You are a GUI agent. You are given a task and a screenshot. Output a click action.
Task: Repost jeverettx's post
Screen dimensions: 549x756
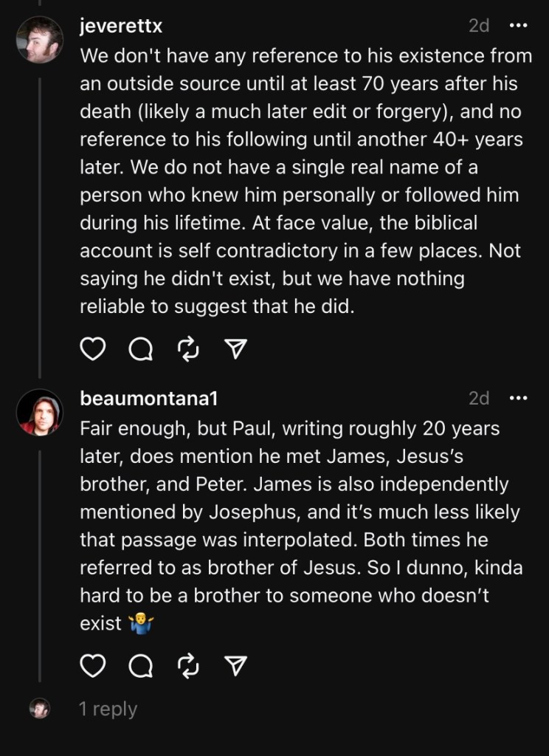point(188,349)
